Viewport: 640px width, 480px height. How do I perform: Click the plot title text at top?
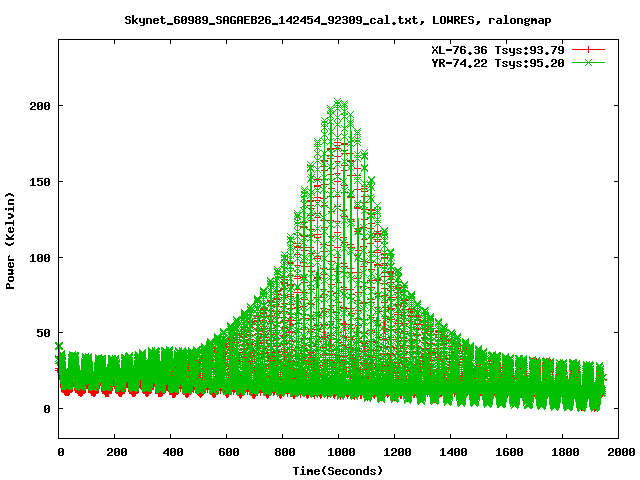(337, 19)
